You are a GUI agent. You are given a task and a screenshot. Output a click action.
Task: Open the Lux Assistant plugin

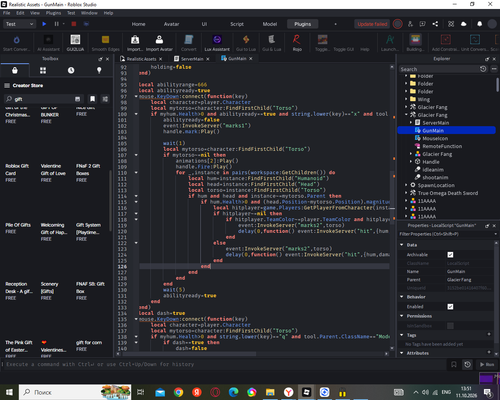click(x=217, y=43)
